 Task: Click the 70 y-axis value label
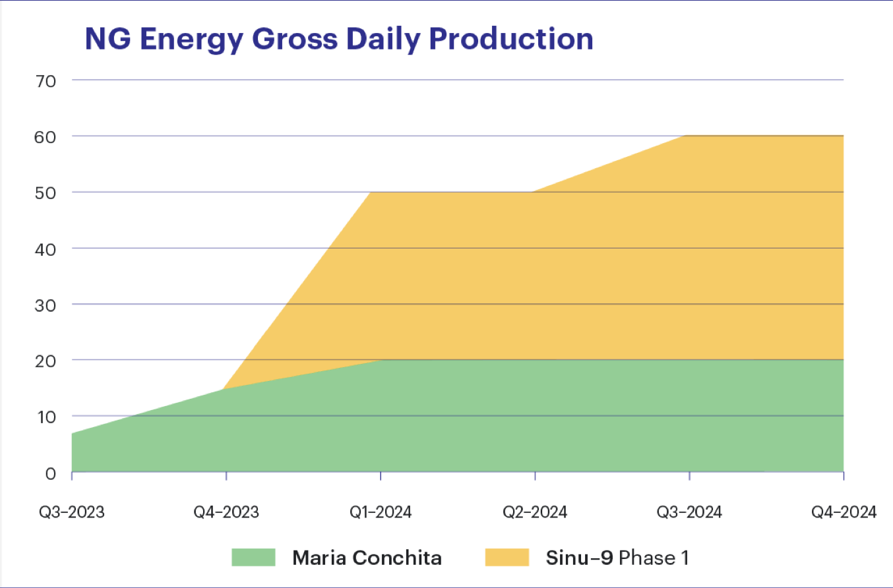(49, 80)
